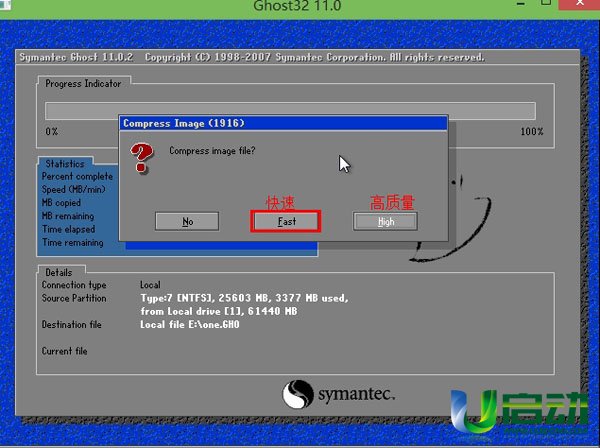600x448 pixels.
Task: Click the Local file E:\one.GHO value
Action: click(190, 324)
